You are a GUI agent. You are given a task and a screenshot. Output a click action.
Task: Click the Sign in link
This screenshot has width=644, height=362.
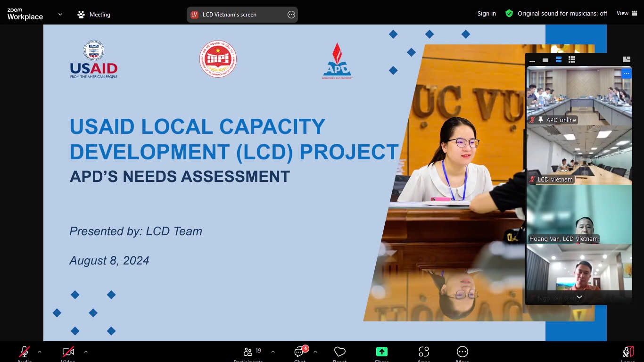pos(487,14)
